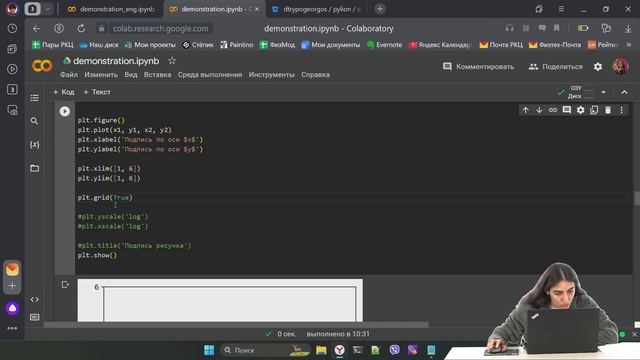Open mail icon in browser sidebar
The image size is (640, 360).
click(x=12, y=269)
